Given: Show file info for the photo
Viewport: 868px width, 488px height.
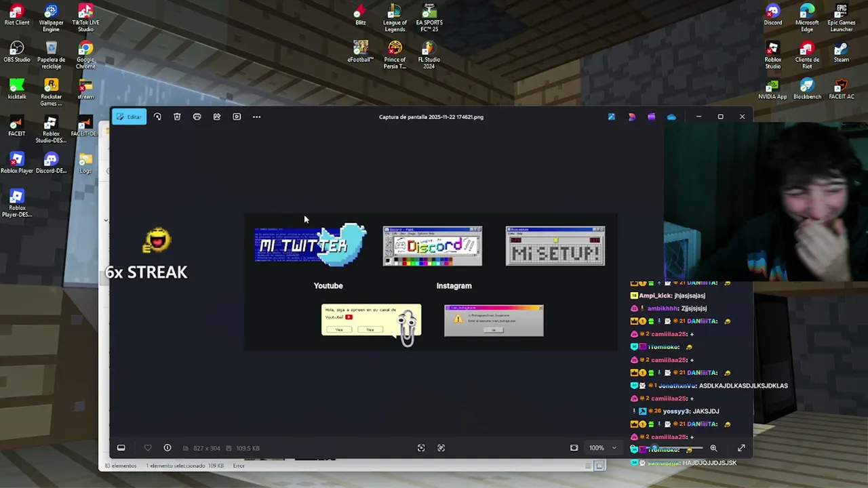Looking at the screenshot, I should [167, 448].
